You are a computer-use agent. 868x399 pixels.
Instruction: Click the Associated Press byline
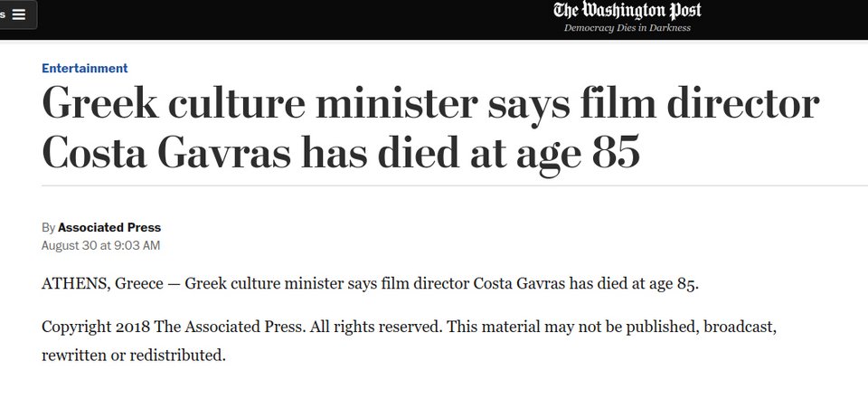click(109, 227)
